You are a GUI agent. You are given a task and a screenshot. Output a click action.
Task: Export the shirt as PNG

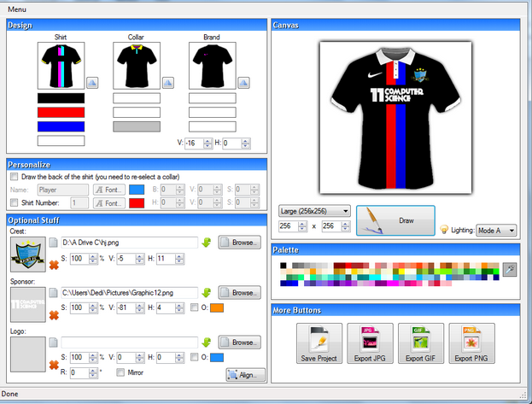coord(471,343)
